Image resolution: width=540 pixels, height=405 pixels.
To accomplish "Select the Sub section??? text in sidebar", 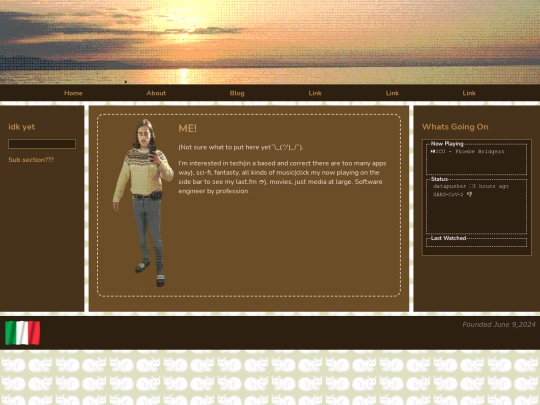I will pos(31,160).
